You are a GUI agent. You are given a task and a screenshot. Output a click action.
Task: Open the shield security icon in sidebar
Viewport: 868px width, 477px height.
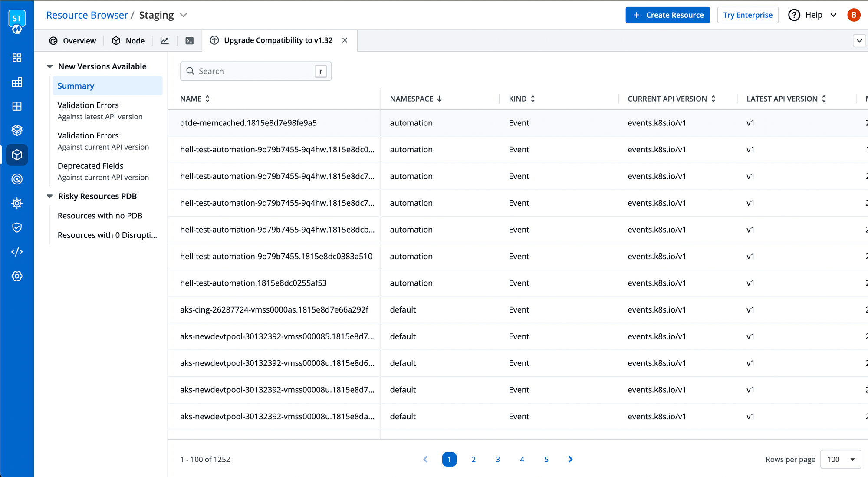click(x=17, y=227)
